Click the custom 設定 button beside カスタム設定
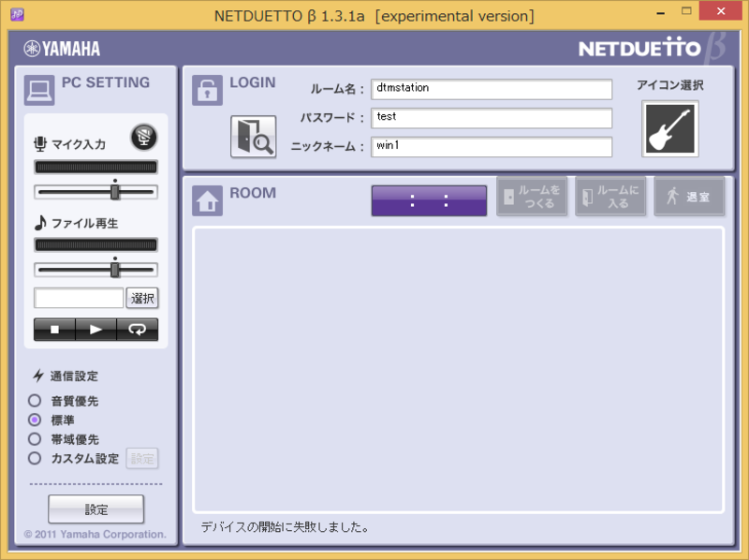 point(142,459)
